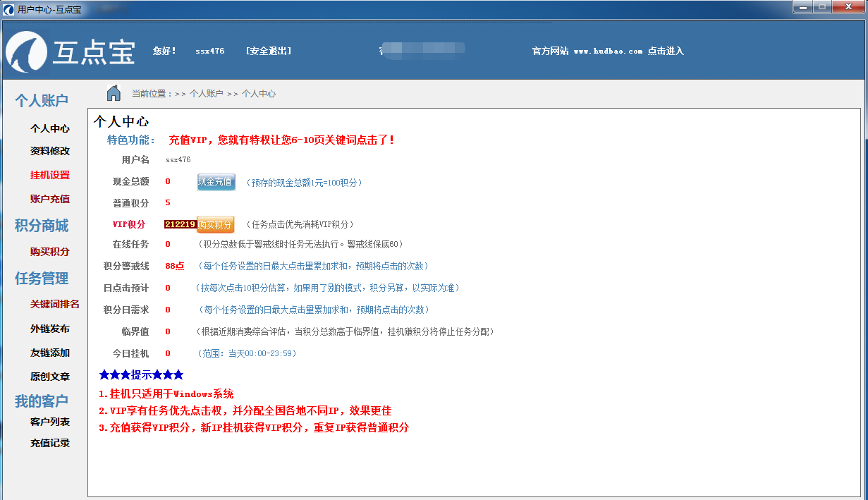
Task: Click the 现金充值 button
Action: (216, 182)
